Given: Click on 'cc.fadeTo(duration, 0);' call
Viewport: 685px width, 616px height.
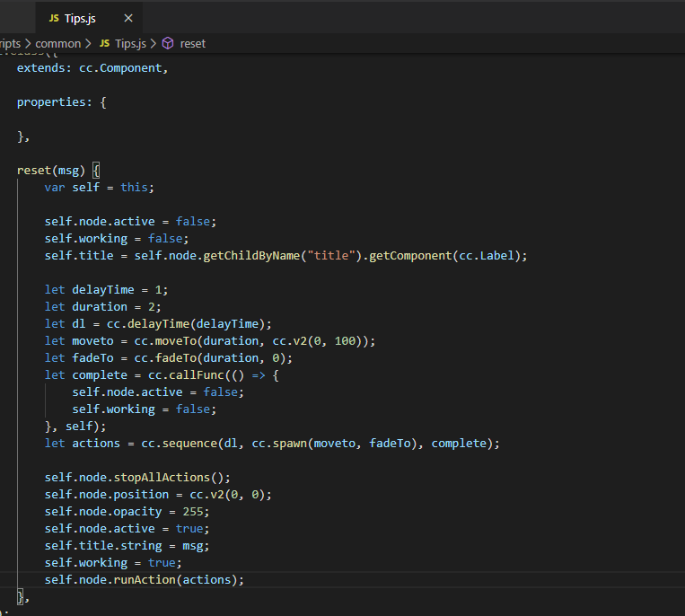Looking at the screenshot, I should [213, 357].
